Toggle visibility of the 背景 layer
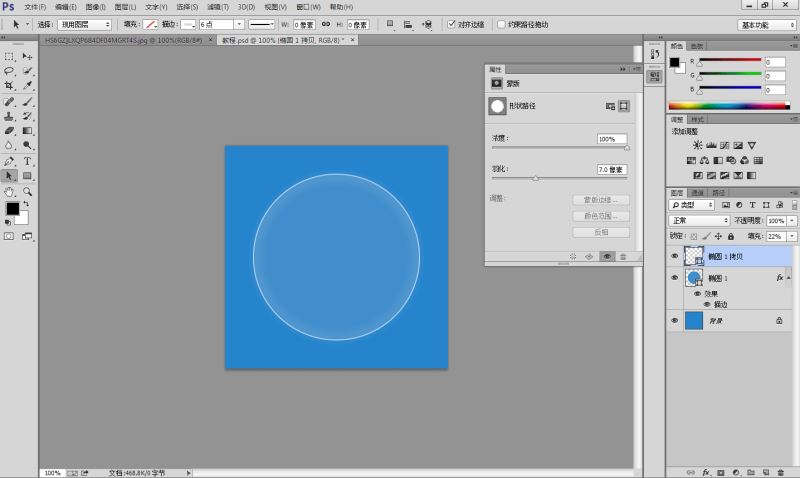The image size is (800, 478). click(x=675, y=320)
